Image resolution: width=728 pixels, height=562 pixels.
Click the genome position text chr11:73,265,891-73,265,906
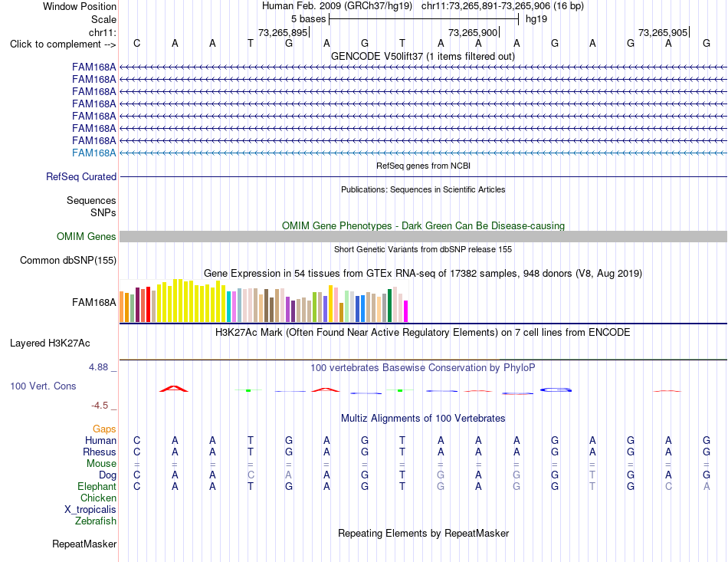click(486, 6)
